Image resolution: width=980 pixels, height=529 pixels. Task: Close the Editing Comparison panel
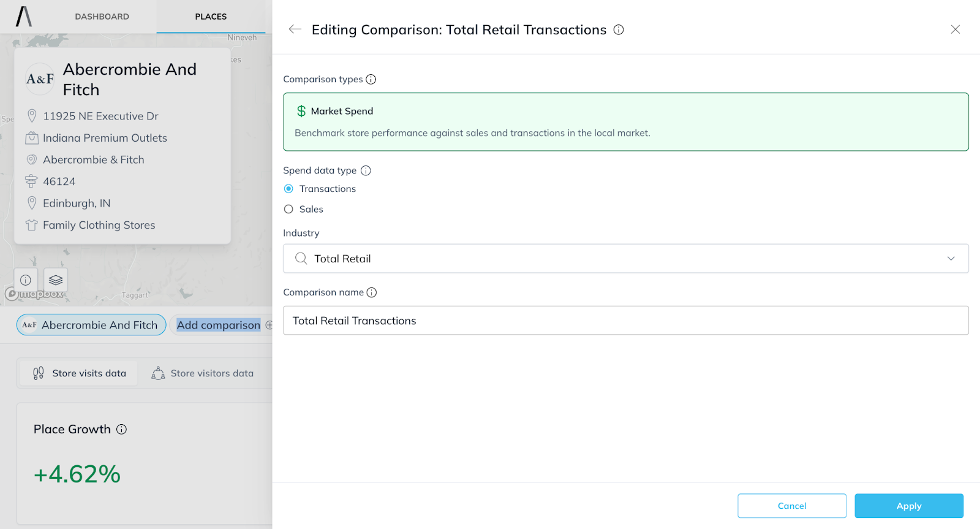(x=955, y=29)
